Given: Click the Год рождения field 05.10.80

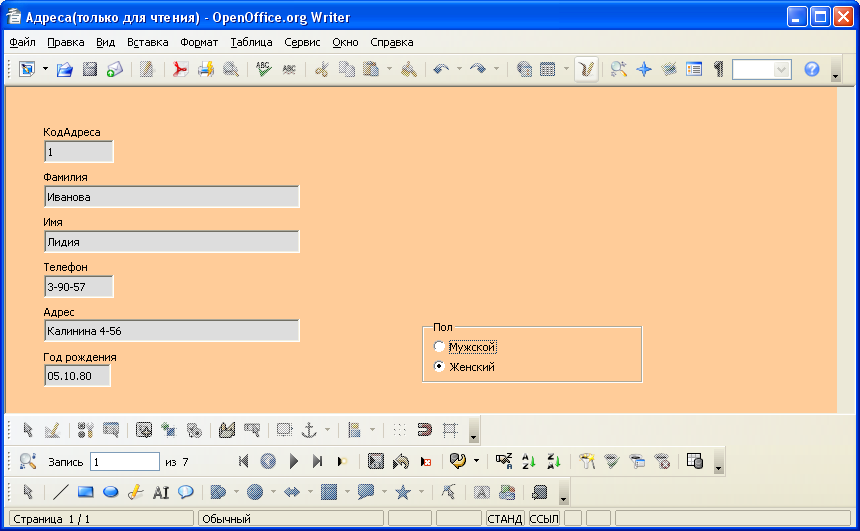Looking at the screenshot, I should (77, 376).
